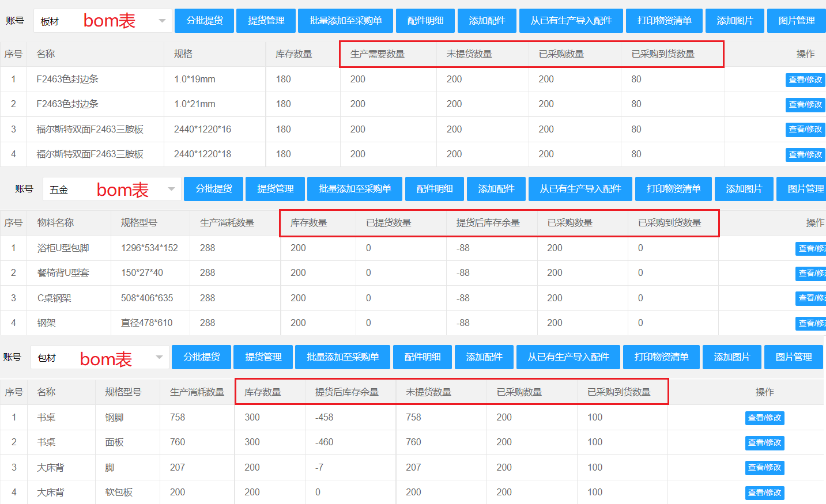This screenshot has height=504, width=826.
Task: Click 批量添加至采购单 in the 包材 section
Action: [343, 357]
